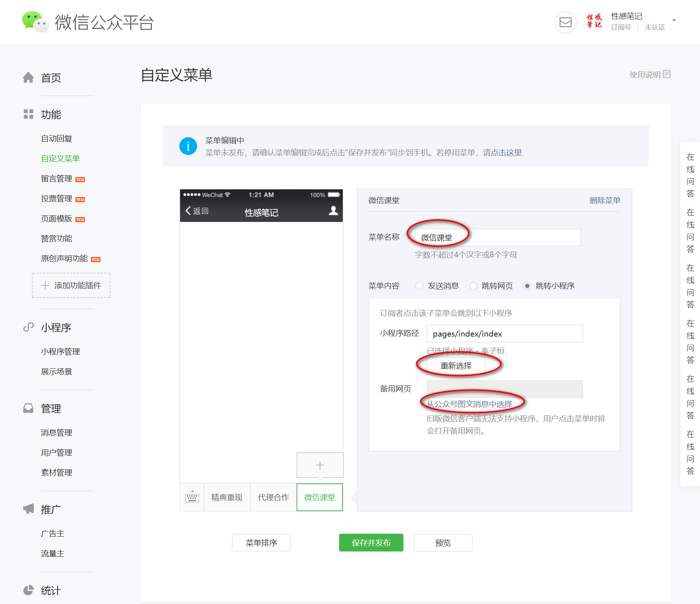This screenshot has height=604, width=700.
Task: Click the 预览 button
Action: tap(443, 543)
